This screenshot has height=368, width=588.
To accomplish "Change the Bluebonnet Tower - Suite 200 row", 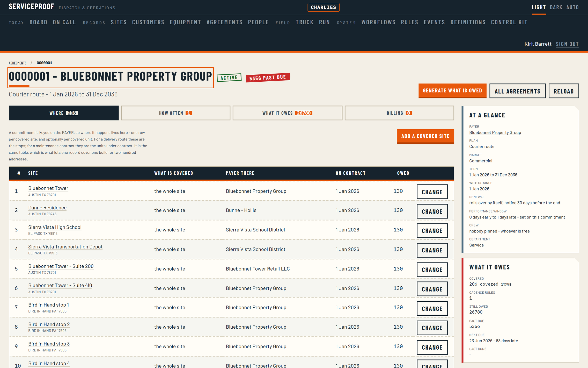I will click(x=432, y=270).
